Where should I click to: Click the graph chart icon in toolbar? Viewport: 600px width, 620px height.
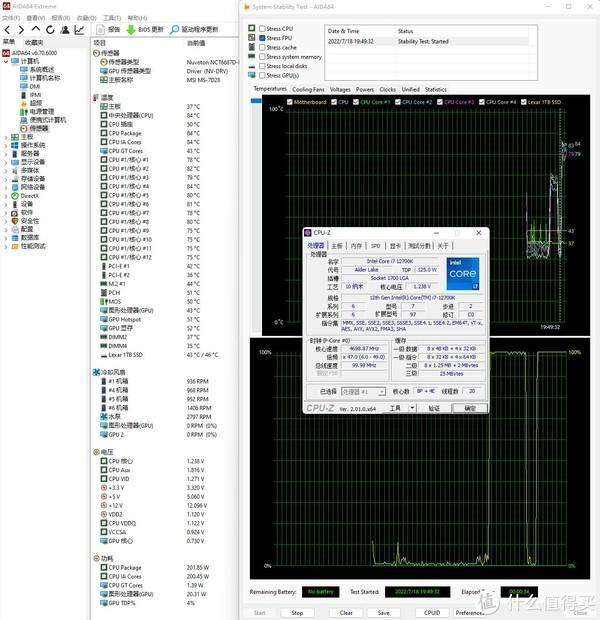[x=79, y=30]
